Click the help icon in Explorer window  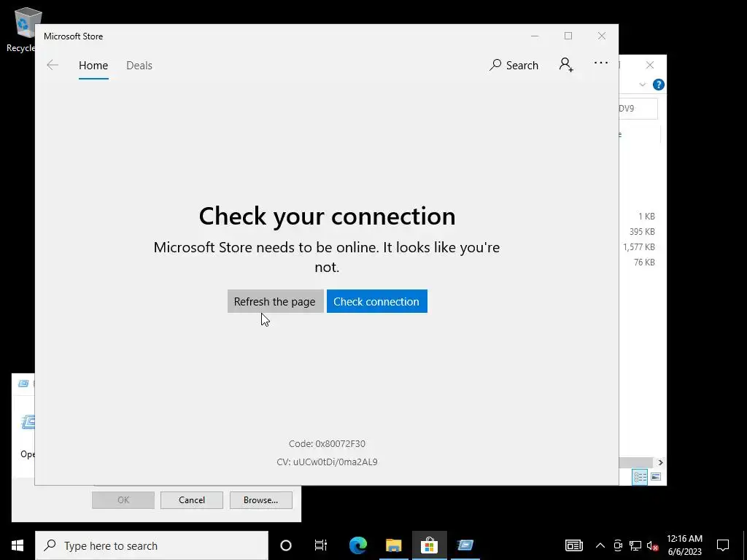pyautogui.click(x=659, y=85)
